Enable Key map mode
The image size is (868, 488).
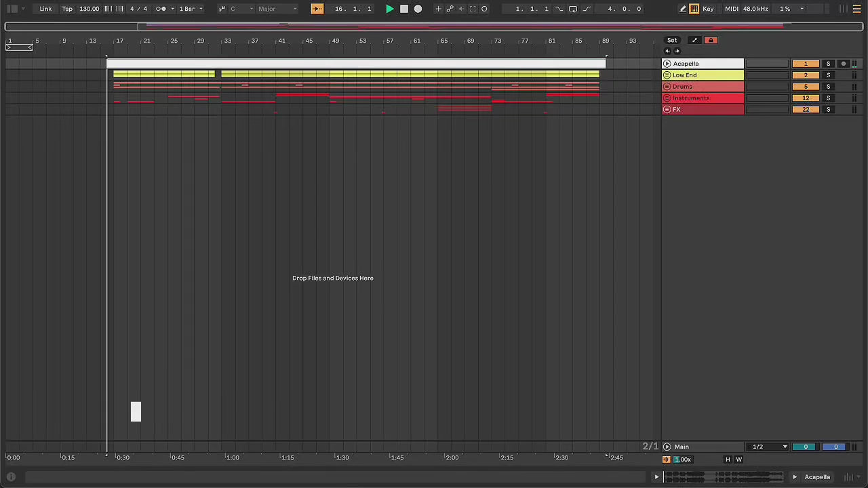click(708, 9)
